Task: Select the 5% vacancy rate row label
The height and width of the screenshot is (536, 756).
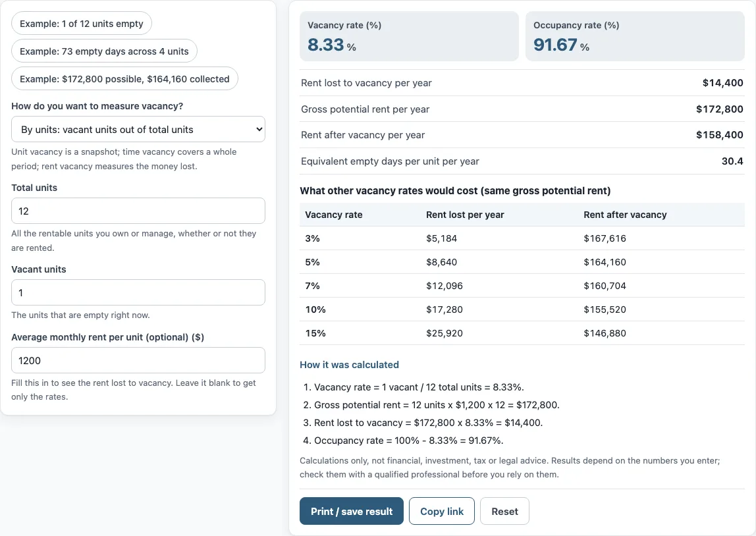Action: click(x=312, y=261)
